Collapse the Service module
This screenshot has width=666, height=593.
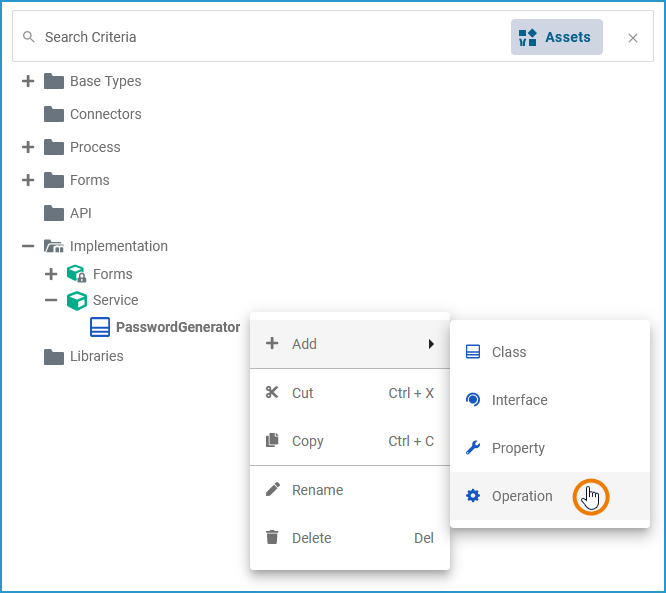point(51,300)
